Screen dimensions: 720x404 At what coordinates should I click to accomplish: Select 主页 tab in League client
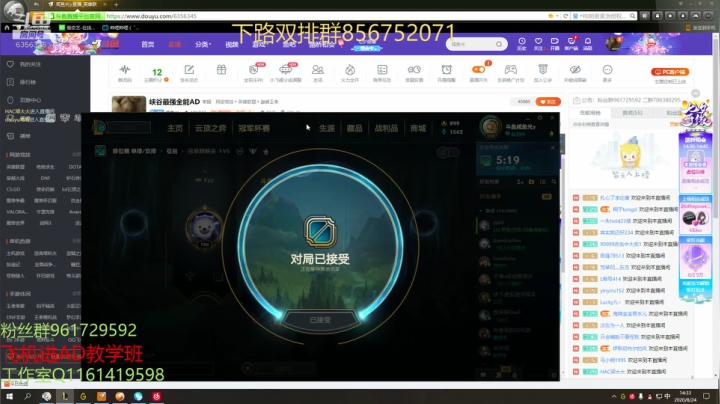(174, 128)
